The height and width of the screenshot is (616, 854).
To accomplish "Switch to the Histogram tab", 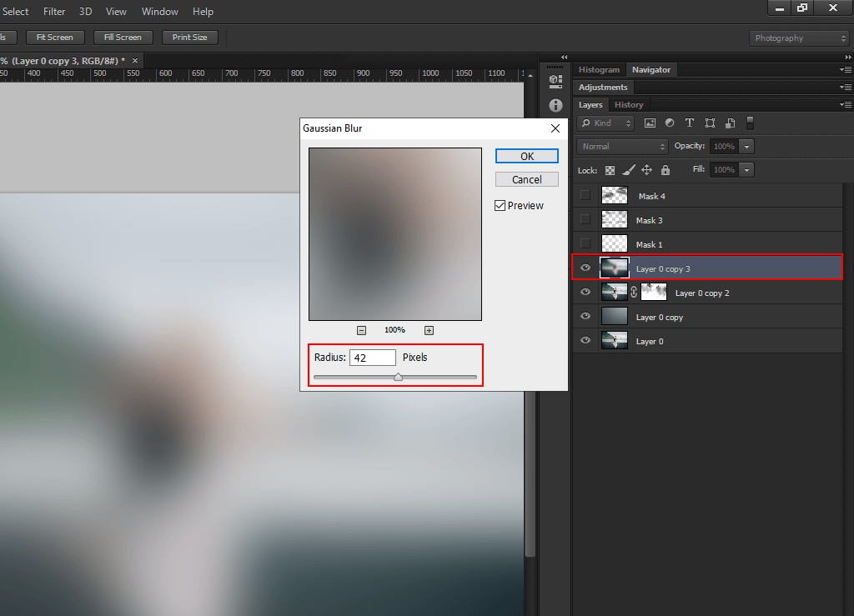I will [599, 70].
